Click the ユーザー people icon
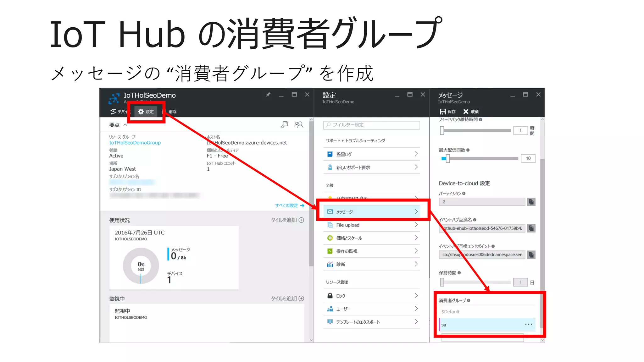 coord(330,309)
